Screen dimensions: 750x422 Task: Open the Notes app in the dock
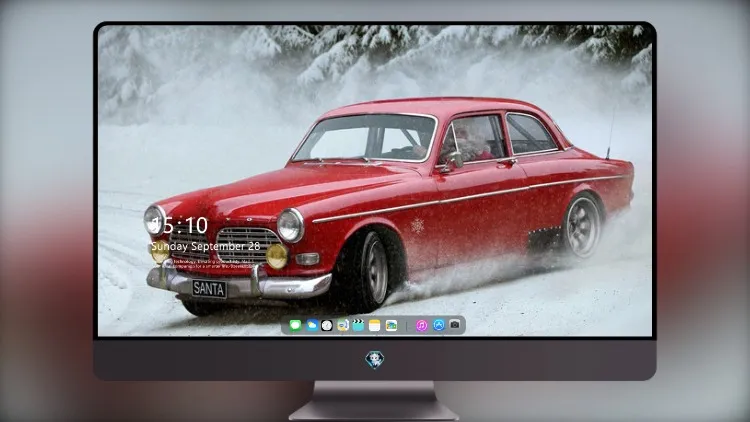click(x=375, y=325)
